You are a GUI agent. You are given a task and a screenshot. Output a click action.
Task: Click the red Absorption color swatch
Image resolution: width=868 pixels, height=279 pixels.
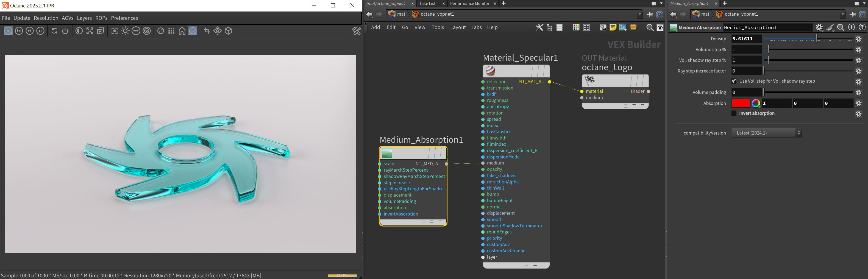click(741, 104)
